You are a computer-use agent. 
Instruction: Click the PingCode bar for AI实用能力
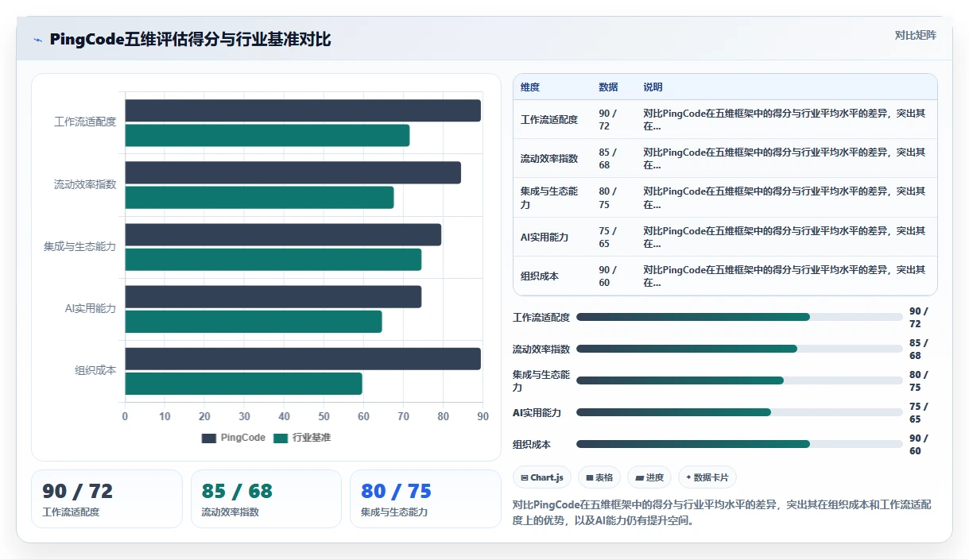(273, 296)
